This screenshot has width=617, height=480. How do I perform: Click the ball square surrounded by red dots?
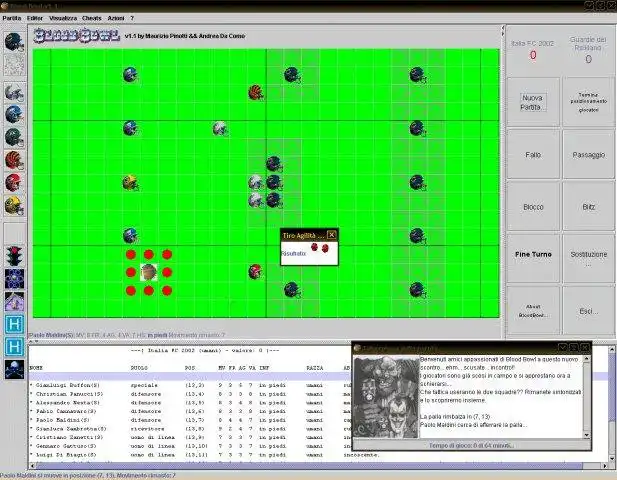point(149,272)
